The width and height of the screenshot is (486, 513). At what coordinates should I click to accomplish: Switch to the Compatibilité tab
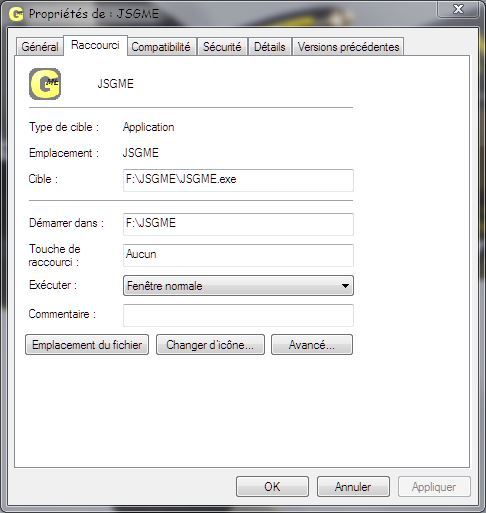161,47
